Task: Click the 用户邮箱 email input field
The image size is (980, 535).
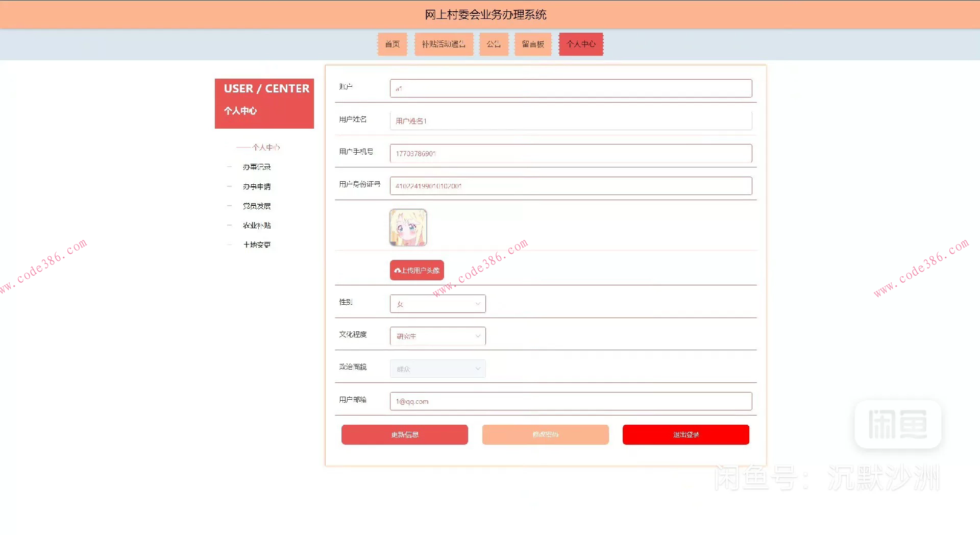Action: coord(570,401)
